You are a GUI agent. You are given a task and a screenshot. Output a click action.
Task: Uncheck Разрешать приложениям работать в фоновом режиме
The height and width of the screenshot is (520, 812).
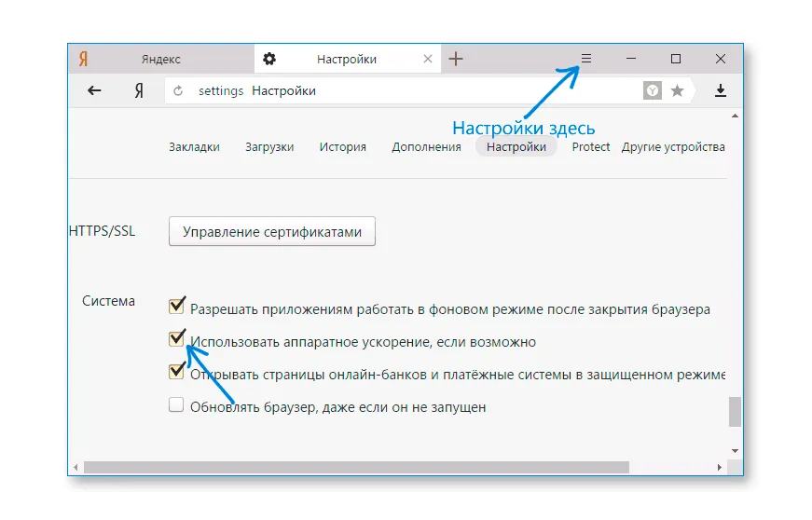click(x=176, y=306)
